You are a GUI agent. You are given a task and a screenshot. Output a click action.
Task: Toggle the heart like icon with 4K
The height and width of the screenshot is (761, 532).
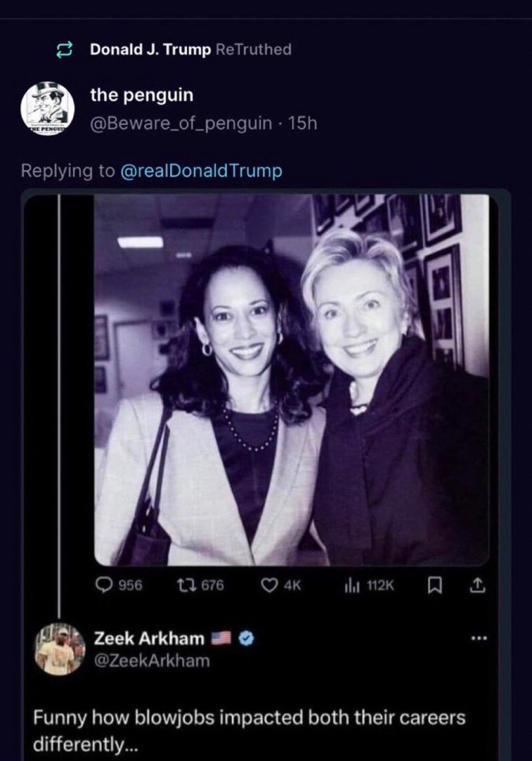click(x=269, y=585)
